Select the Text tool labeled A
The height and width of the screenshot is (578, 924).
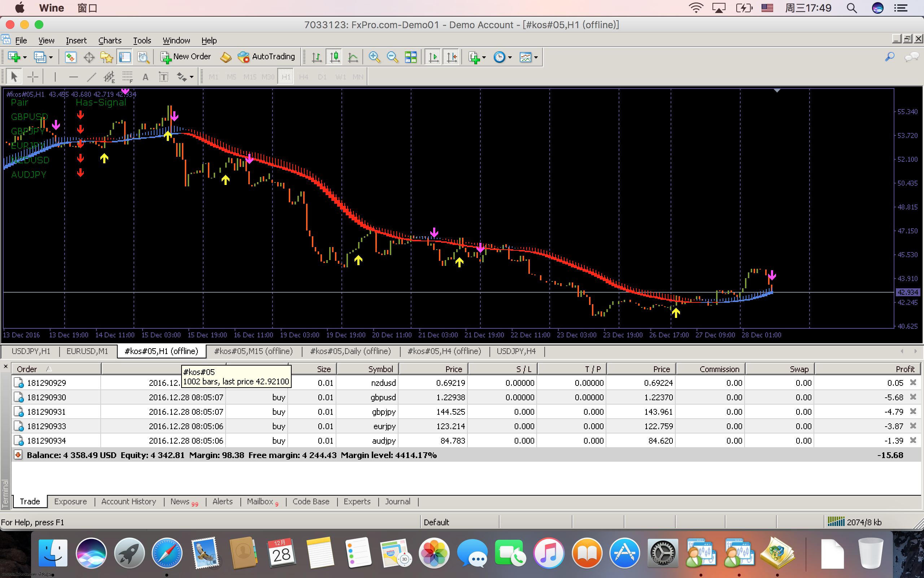[145, 77]
